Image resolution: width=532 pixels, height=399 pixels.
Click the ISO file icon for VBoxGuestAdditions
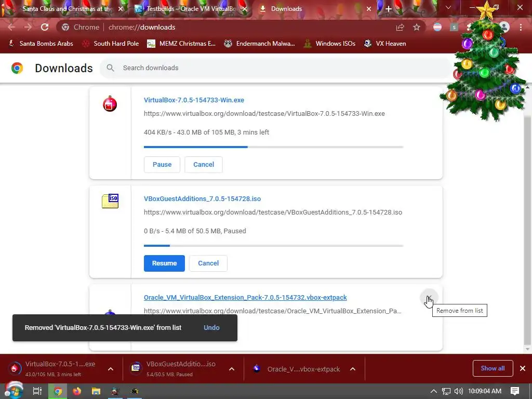[x=110, y=201]
